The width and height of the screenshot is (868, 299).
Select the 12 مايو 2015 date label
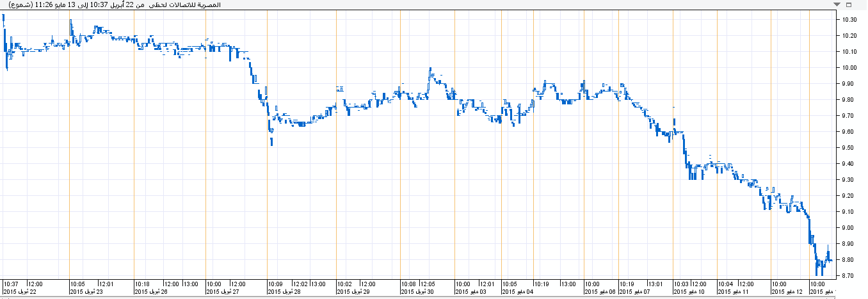click(x=787, y=292)
